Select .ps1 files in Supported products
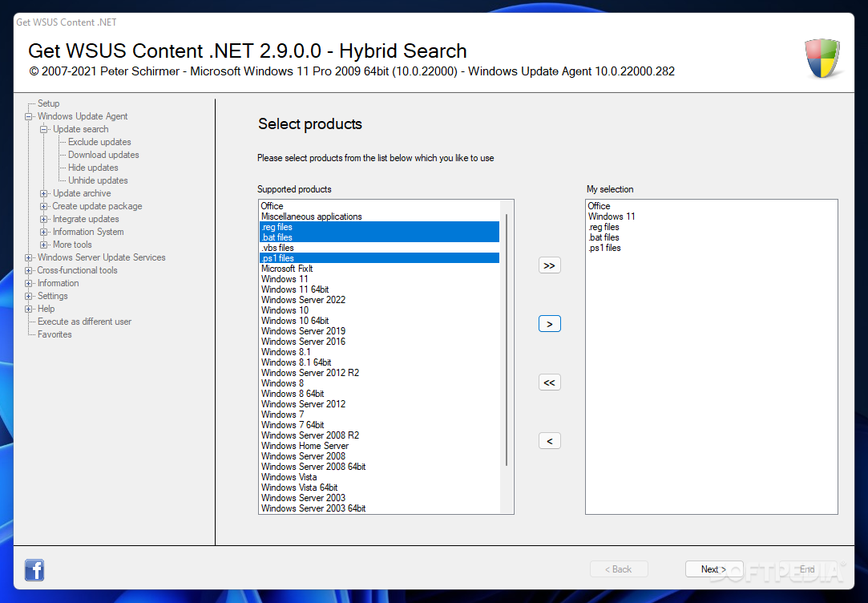 [380, 258]
